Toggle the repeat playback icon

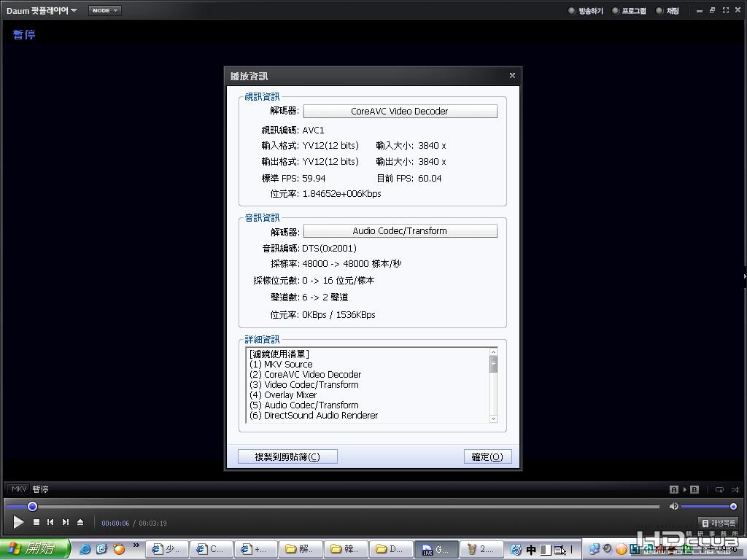pos(719,489)
